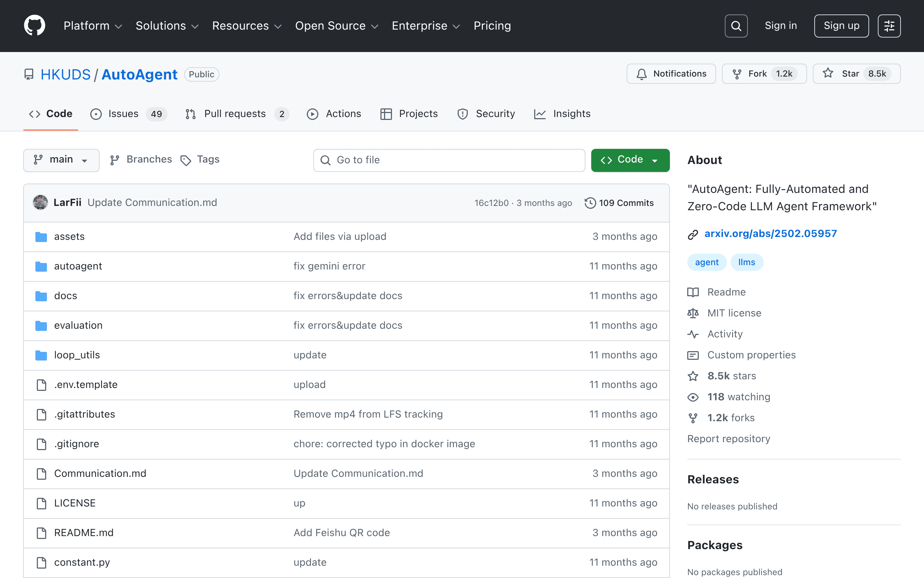This screenshot has height=578, width=924.
Task: Open the search magnifier button
Action: pos(736,26)
